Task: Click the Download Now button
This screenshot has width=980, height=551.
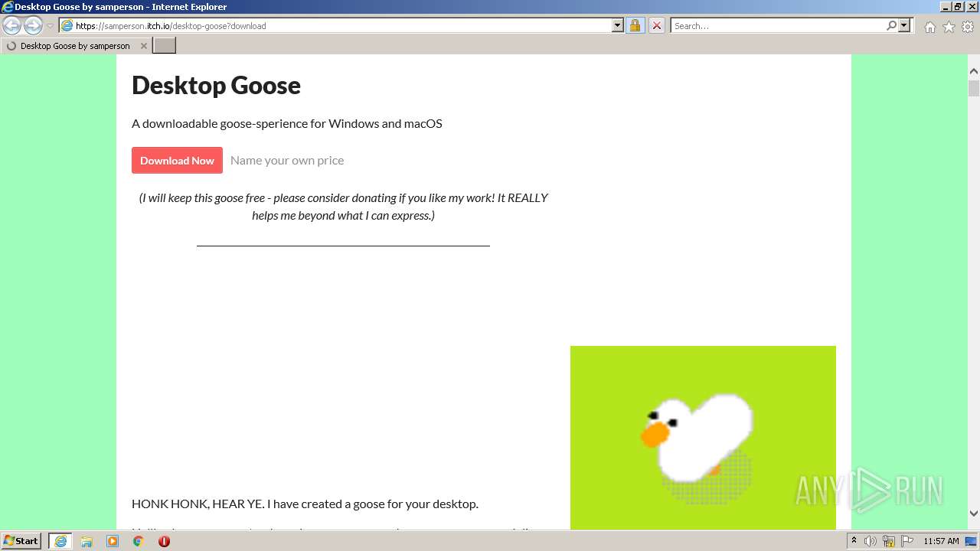Action: tap(177, 160)
